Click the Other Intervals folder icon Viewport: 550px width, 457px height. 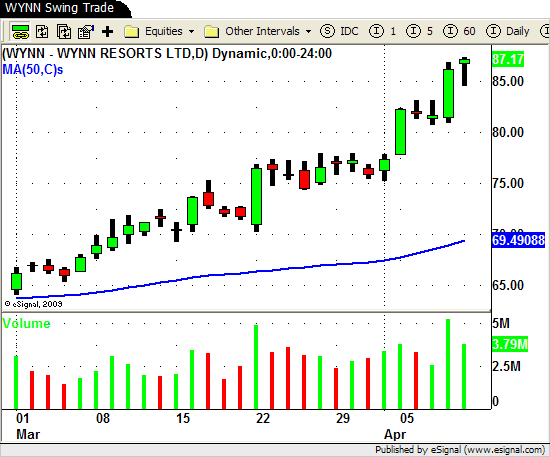212,32
